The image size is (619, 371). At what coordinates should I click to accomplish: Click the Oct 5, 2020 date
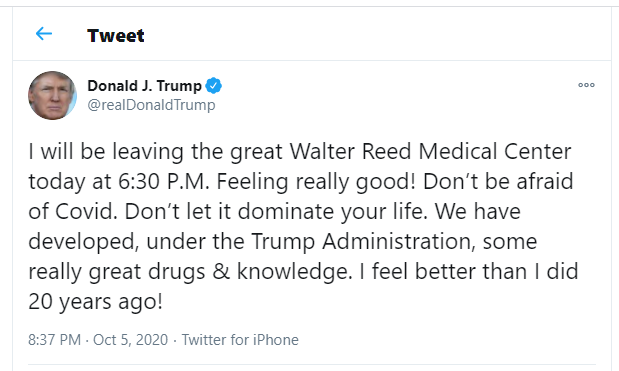(x=131, y=340)
